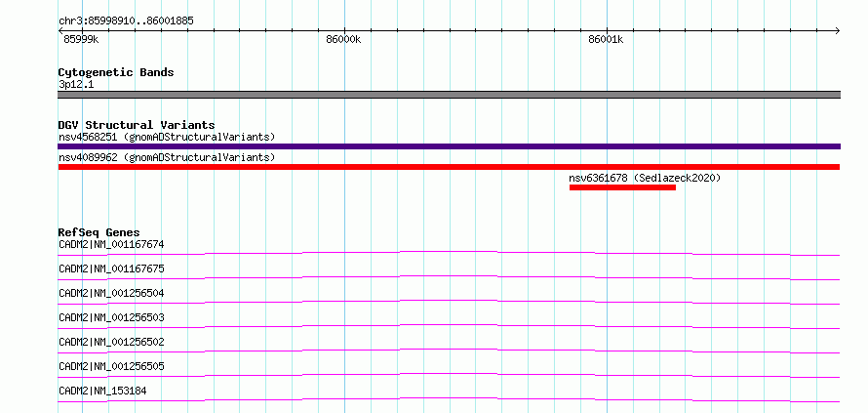Select the magenta intron line under NM_001167674
This screenshot has width=868, height=413.
pos(449,252)
